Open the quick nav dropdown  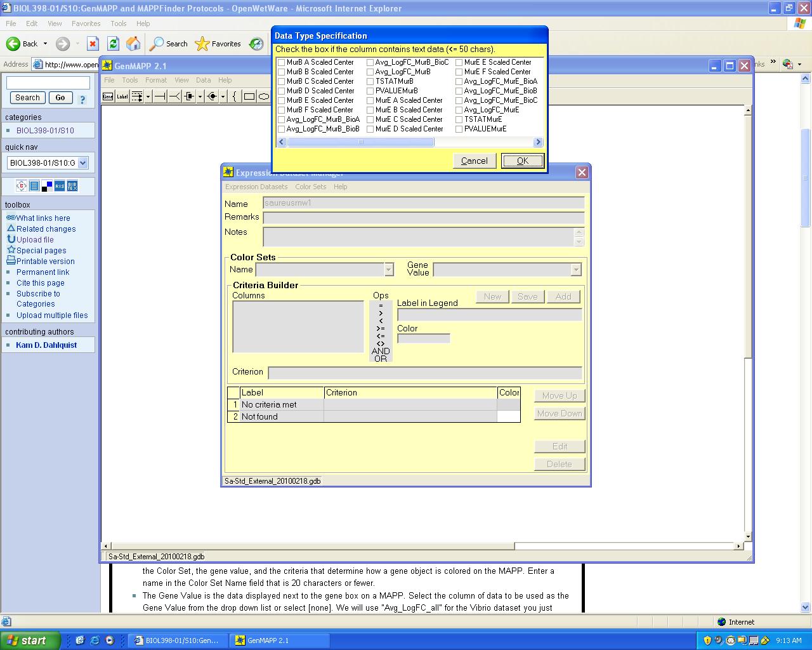pyautogui.click(x=82, y=163)
